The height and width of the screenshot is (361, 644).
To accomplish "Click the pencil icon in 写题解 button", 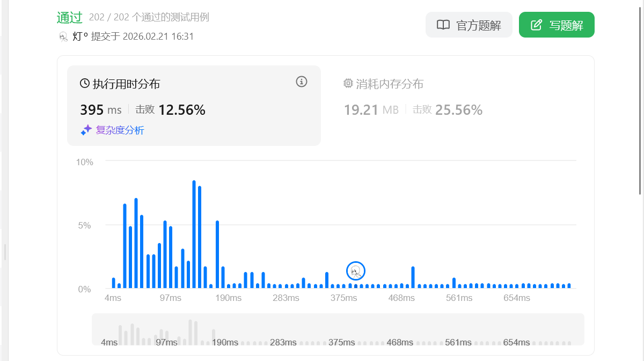I will click(x=536, y=25).
